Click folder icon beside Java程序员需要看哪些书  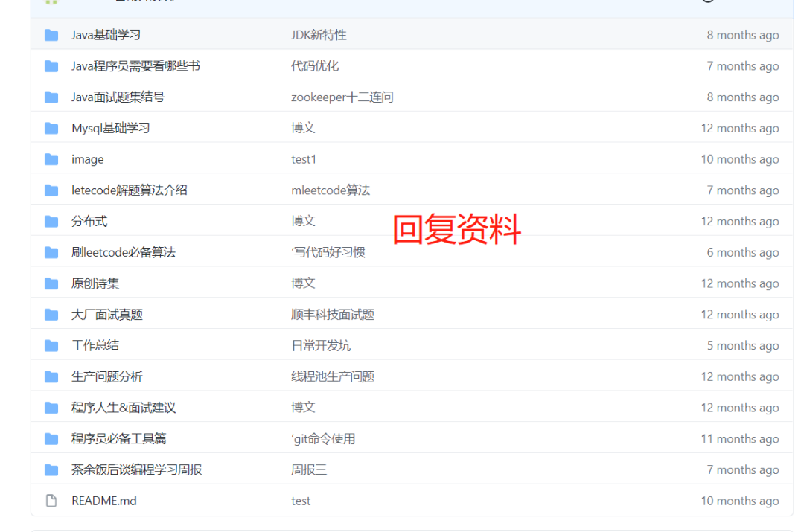(x=51, y=66)
